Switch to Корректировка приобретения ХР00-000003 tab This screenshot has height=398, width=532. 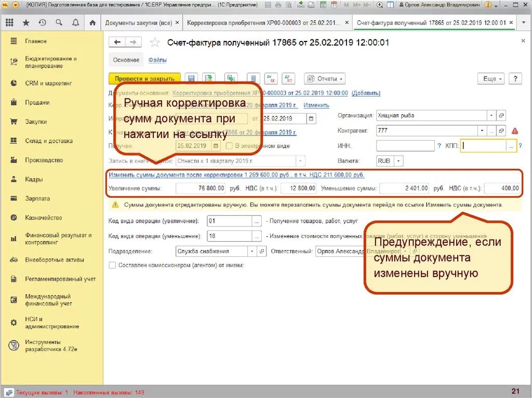263,23
